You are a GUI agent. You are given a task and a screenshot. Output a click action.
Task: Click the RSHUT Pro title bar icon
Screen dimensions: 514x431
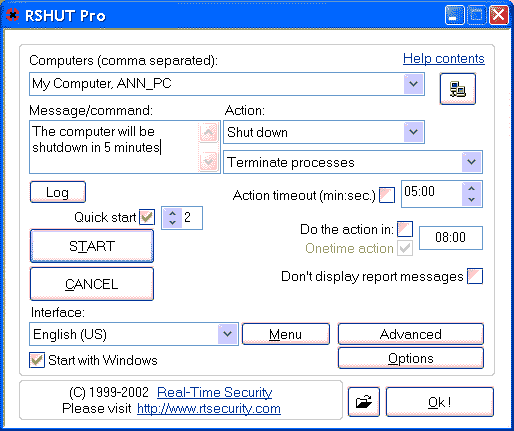pyautogui.click(x=12, y=15)
